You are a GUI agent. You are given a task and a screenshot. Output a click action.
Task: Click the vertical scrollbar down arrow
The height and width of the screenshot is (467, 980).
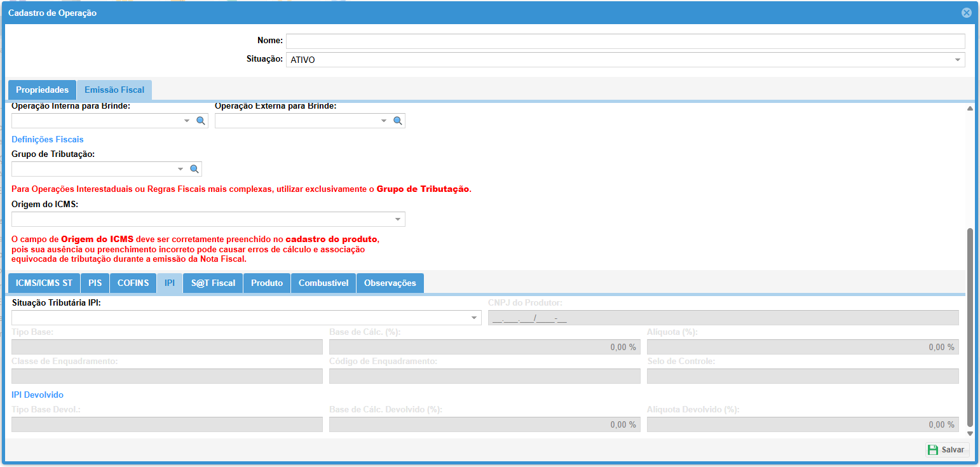point(970,433)
